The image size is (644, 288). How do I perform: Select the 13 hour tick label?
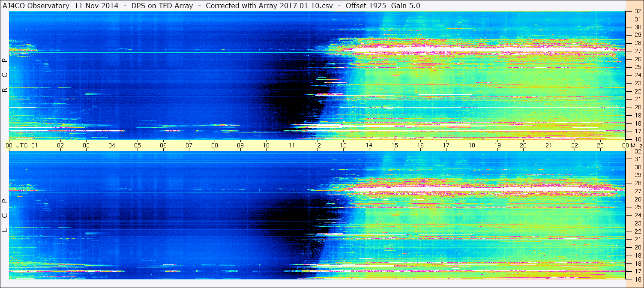(x=343, y=145)
